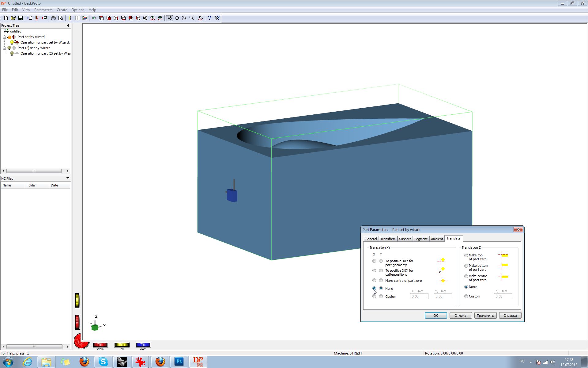Click the Применить button
The width and height of the screenshot is (588, 368).
click(485, 316)
